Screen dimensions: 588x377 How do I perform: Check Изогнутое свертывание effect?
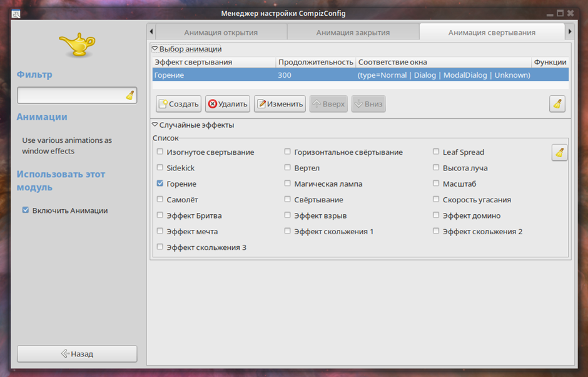click(160, 152)
